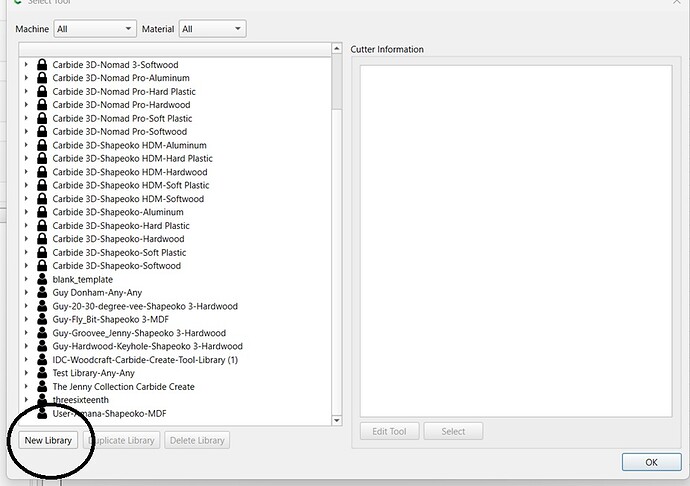Click lock icon for Nomad Pro-Hardwood
Screen dimensions: 690x486
coord(42,105)
